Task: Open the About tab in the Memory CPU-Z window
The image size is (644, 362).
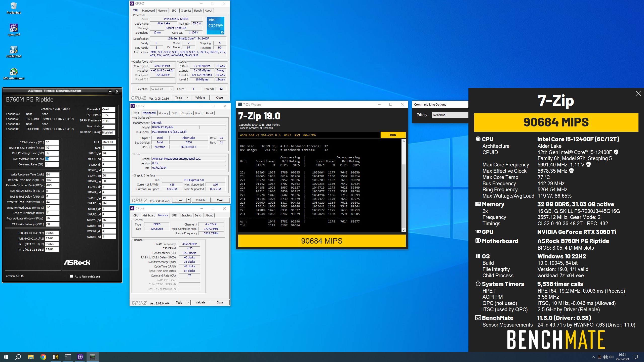Action: 209,215
